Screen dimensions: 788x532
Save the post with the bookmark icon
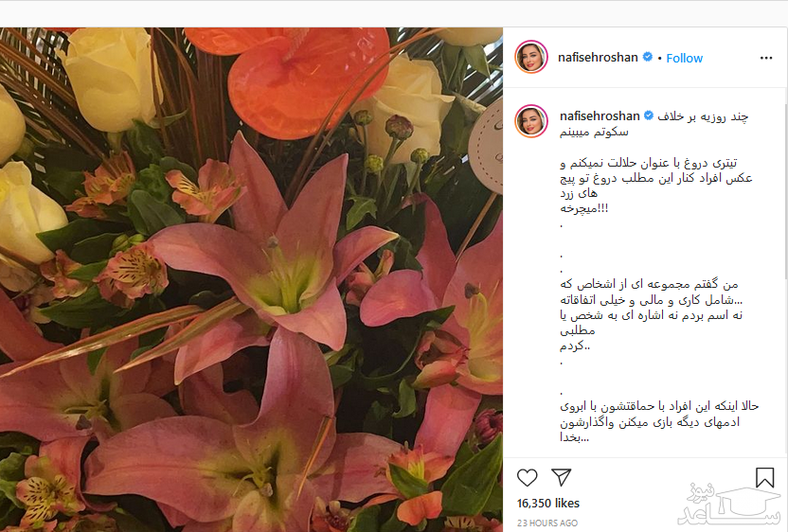click(x=764, y=477)
